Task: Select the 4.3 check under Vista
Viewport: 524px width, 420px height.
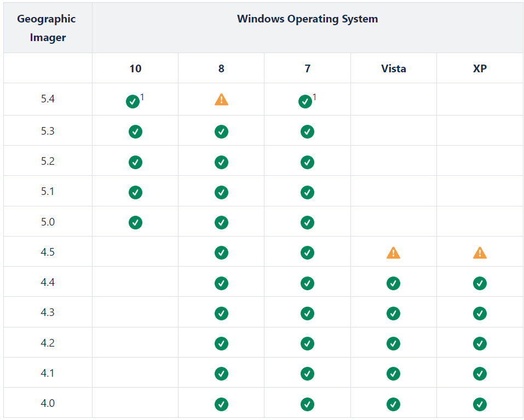Action: [393, 313]
